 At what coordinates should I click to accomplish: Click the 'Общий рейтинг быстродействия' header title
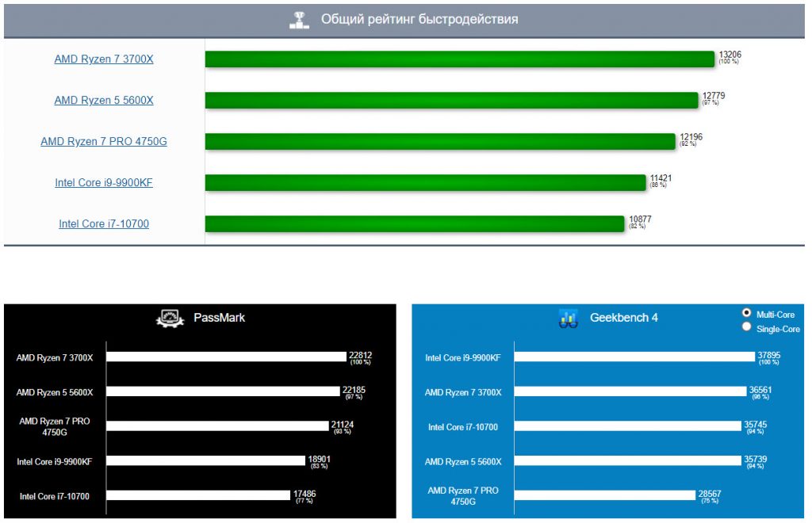click(419, 19)
